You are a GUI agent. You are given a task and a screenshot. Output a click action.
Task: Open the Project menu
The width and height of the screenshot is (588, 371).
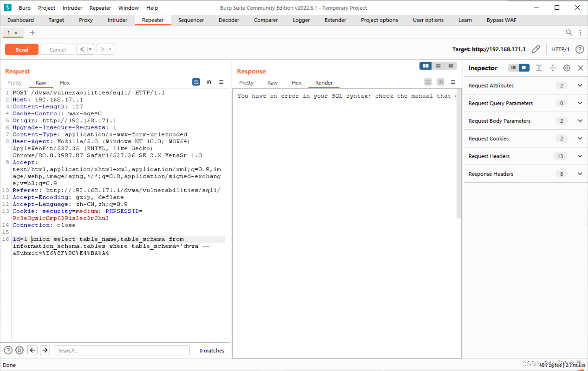[x=46, y=8]
